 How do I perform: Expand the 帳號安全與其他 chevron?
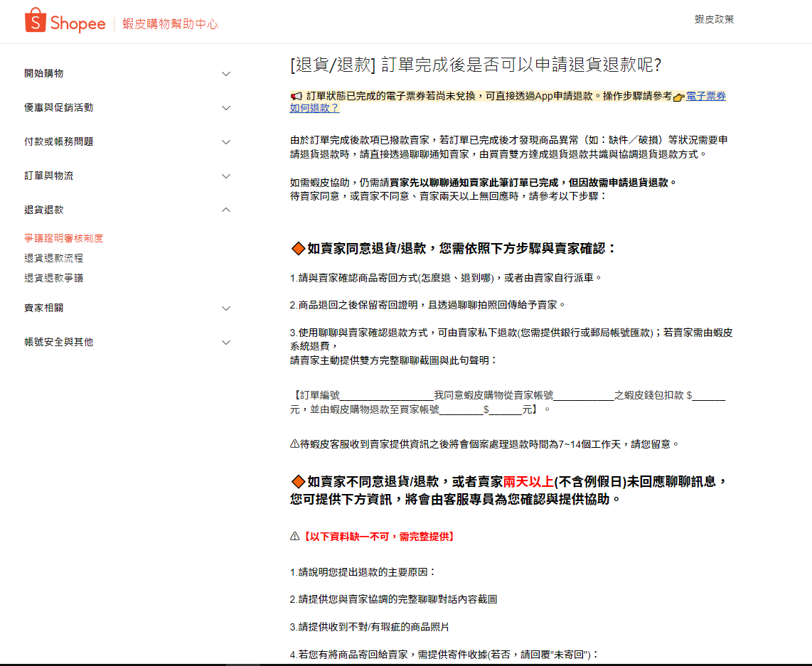coord(226,343)
